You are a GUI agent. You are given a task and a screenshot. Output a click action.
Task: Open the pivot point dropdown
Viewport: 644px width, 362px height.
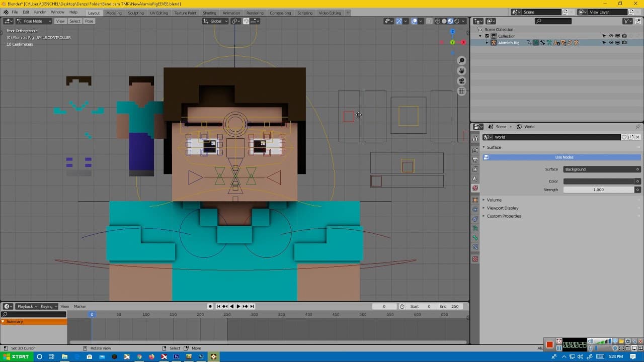235,21
